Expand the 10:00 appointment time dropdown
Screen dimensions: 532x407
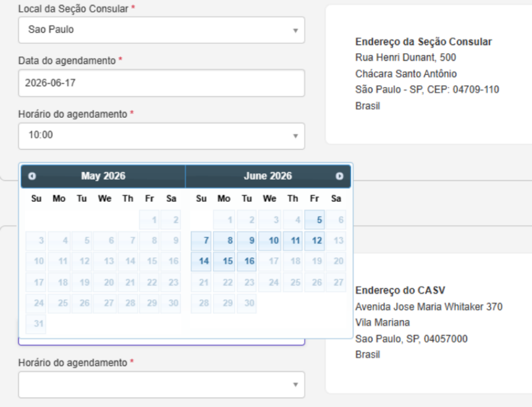pyautogui.click(x=161, y=136)
